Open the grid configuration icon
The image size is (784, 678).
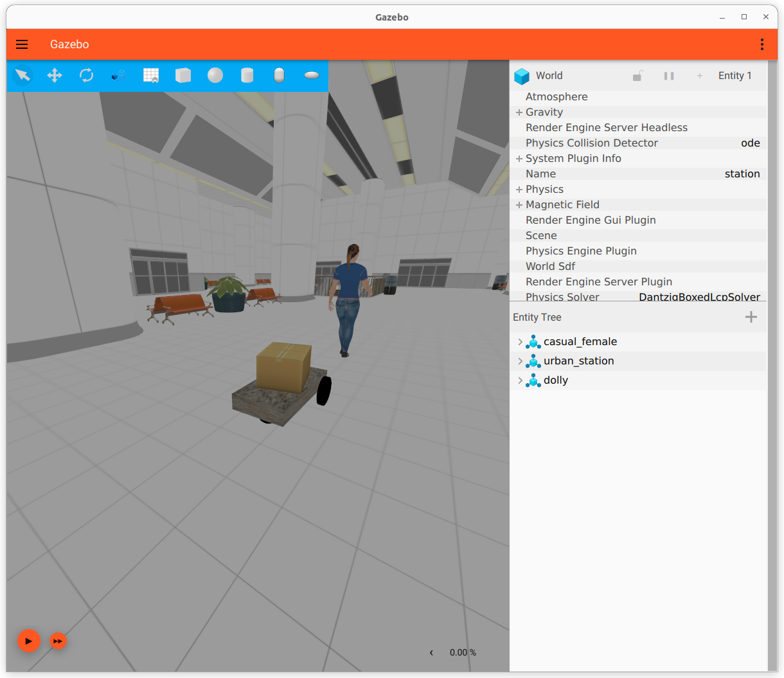(151, 76)
